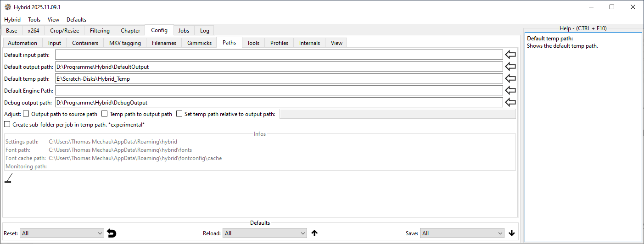Open the Reset dropdown showing All
The width and height of the screenshot is (644, 244).
(x=62, y=233)
